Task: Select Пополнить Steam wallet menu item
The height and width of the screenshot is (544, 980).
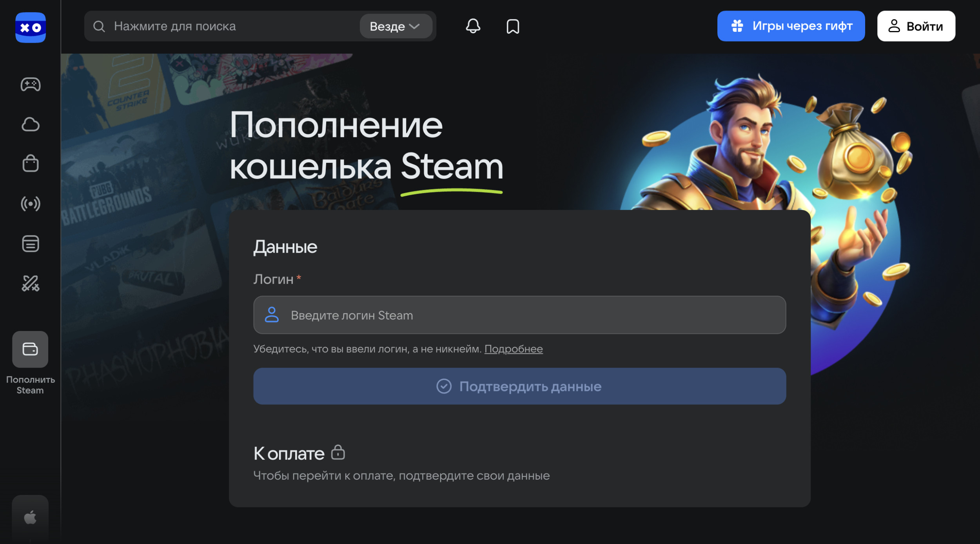Action: tap(30, 349)
